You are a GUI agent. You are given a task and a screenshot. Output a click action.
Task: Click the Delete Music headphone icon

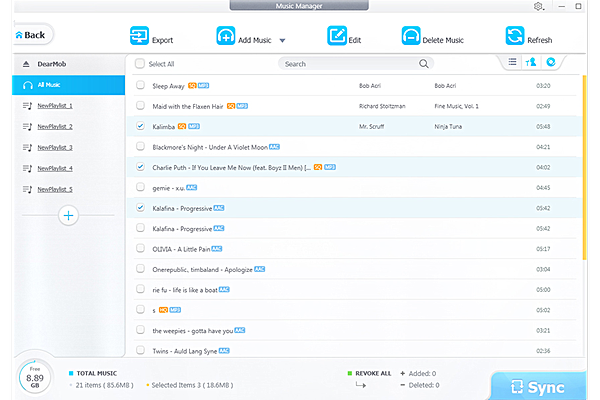[x=410, y=36]
